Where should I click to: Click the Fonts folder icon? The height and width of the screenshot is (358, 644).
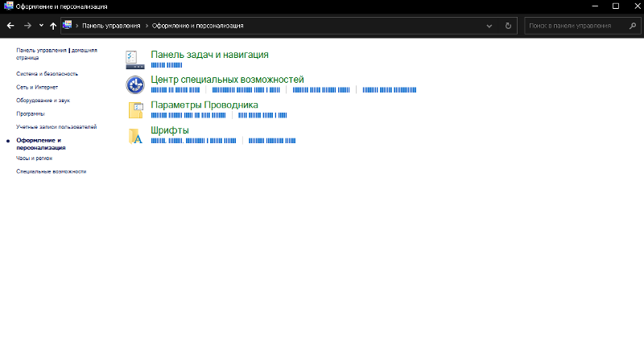[x=135, y=136]
